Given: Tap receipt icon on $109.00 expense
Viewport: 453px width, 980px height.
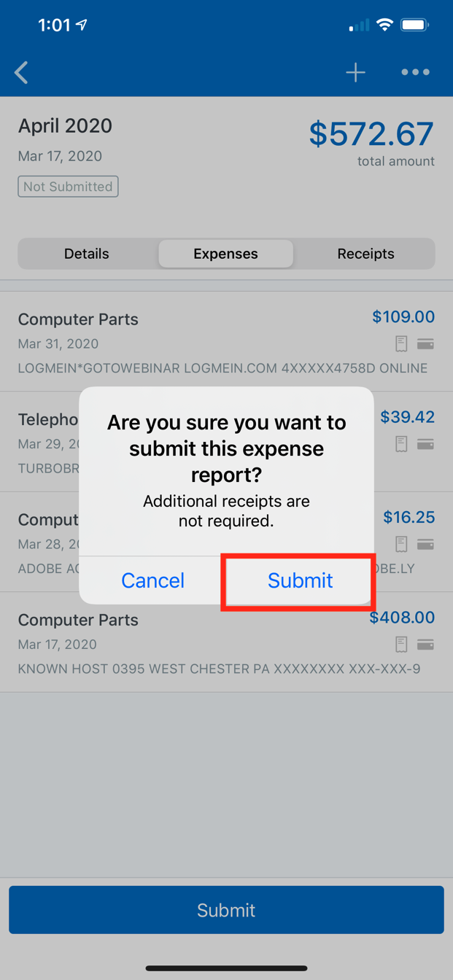Looking at the screenshot, I should pyautogui.click(x=401, y=343).
